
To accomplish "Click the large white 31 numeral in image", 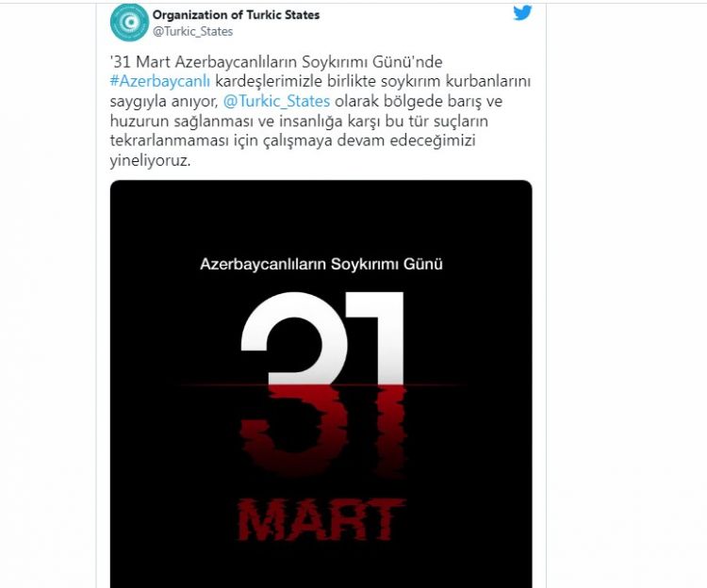I will [x=322, y=338].
